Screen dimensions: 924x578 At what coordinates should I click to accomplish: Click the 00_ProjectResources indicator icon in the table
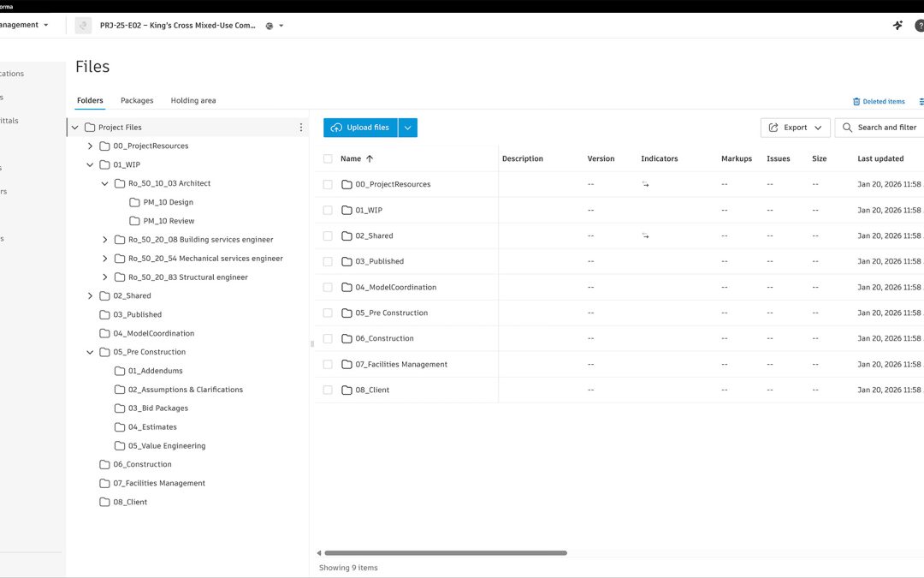point(645,185)
